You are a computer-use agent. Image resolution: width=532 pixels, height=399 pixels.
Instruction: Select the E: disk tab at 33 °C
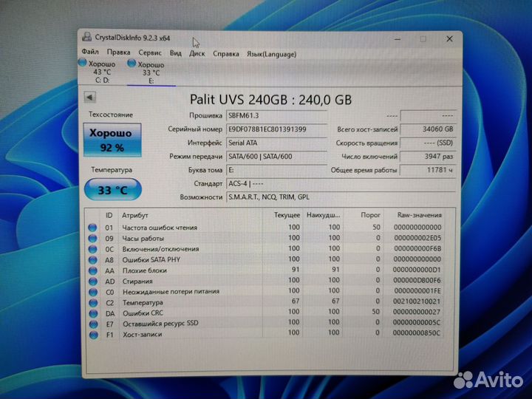[x=151, y=72]
